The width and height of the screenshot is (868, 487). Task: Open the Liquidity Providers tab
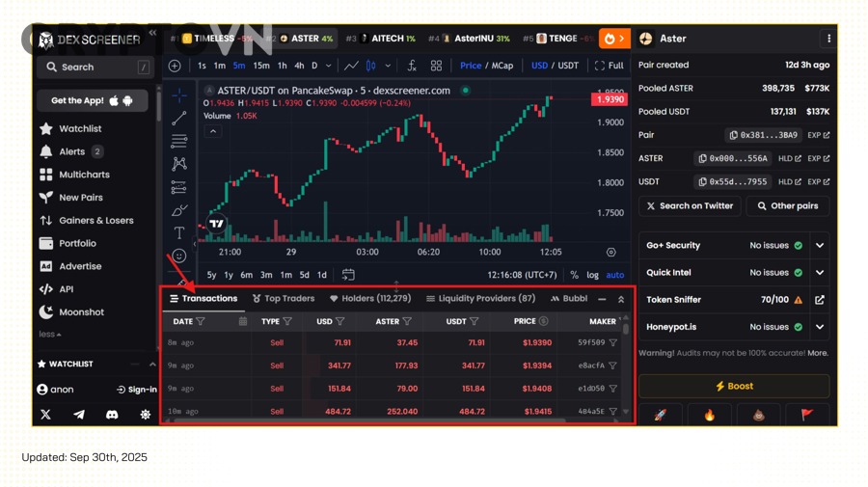click(480, 299)
